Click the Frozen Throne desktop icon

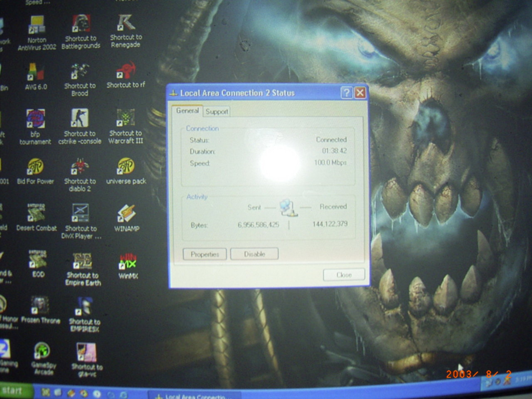point(40,310)
